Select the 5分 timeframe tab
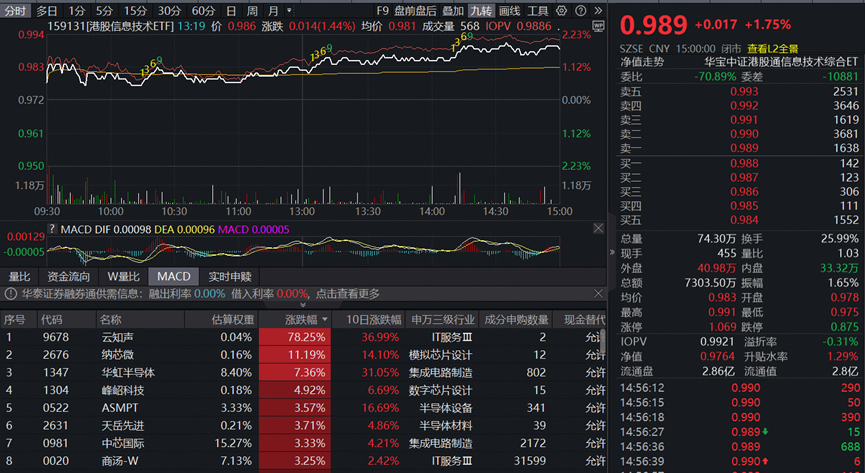Image resolution: width=865 pixels, height=473 pixels. 105,11
